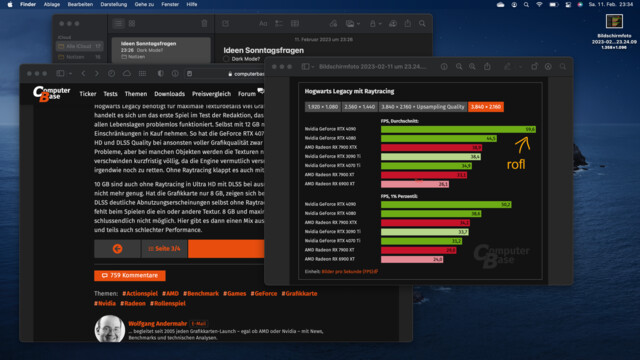This screenshot has height=360, width=640.
Task: Open the Finder menu
Action: pyautogui.click(x=28, y=4)
